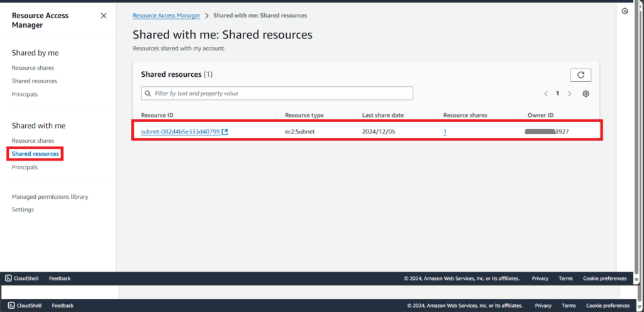
Task: Go to previous page arrow
Action: (546, 94)
